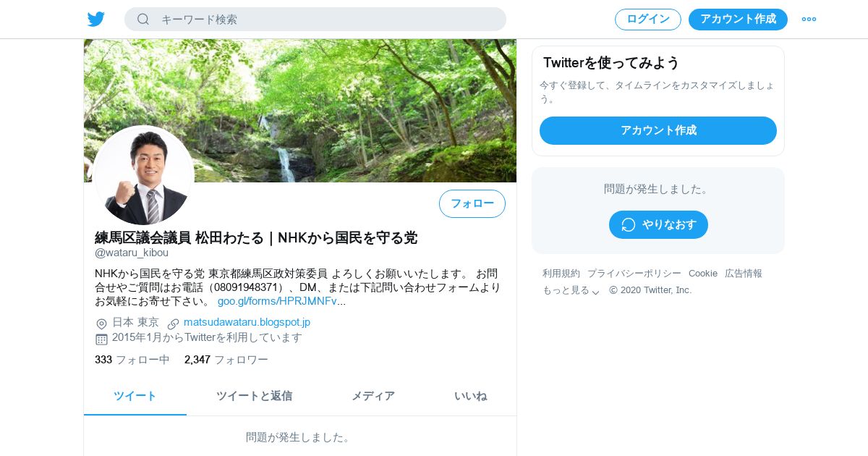Image resolution: width=868 pixels, height=456 pixels.
Task: Click the search magnifier icon
Action: [143, 19]
